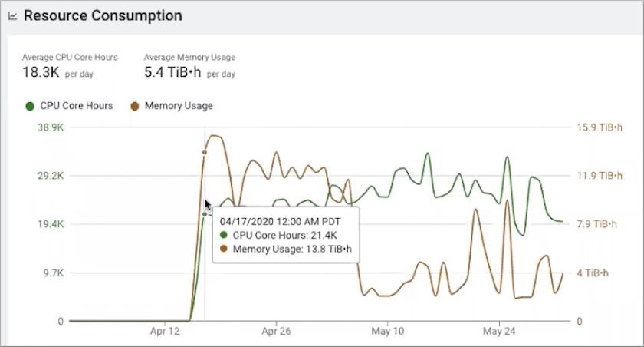Click the May 10 x-axis label

coord(388,332)
